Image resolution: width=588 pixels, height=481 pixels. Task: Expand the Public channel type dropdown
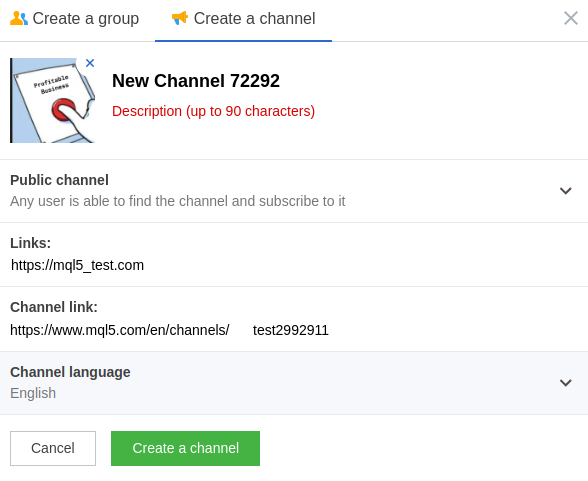pos(294,191)
